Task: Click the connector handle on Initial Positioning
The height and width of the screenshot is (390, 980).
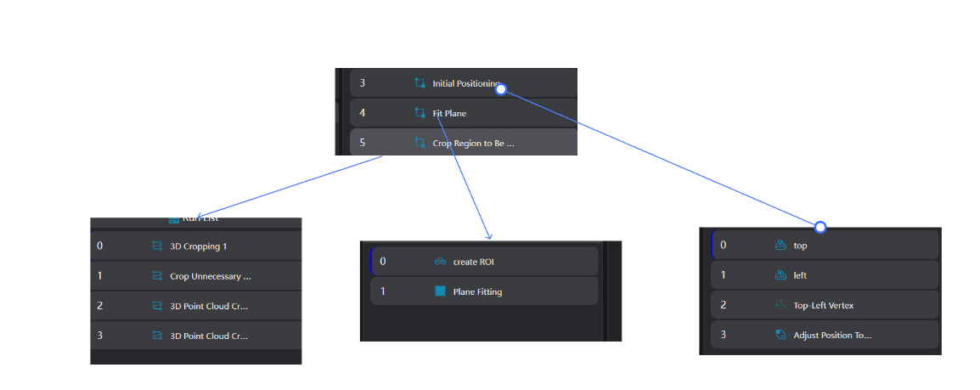Action: 501,89
